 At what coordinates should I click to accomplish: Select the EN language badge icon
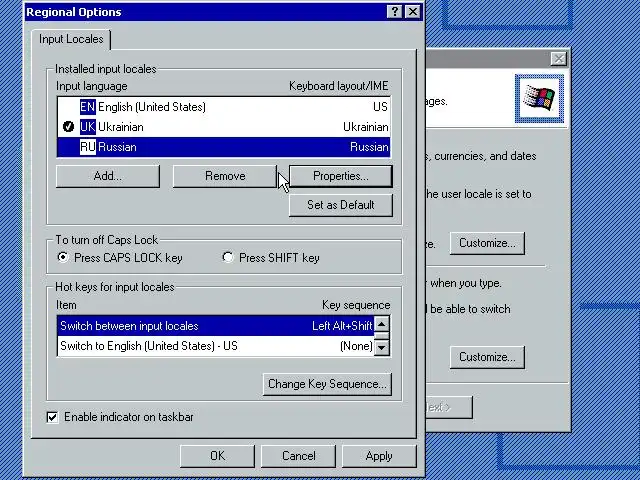tap(88, 107)
